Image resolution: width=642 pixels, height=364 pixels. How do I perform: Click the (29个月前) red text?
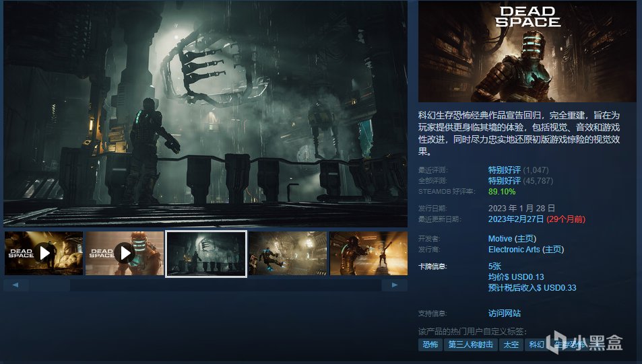point(566,219)
